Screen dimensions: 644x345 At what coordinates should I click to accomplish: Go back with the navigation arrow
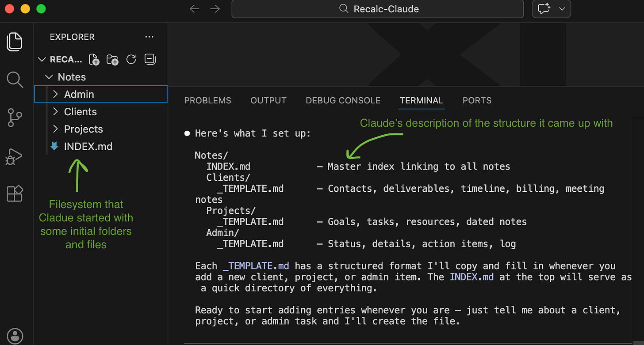point(195,9)
